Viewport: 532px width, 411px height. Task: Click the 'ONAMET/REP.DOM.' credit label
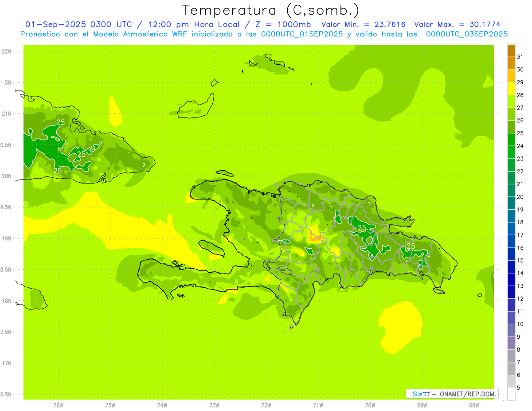coord(468,394)
